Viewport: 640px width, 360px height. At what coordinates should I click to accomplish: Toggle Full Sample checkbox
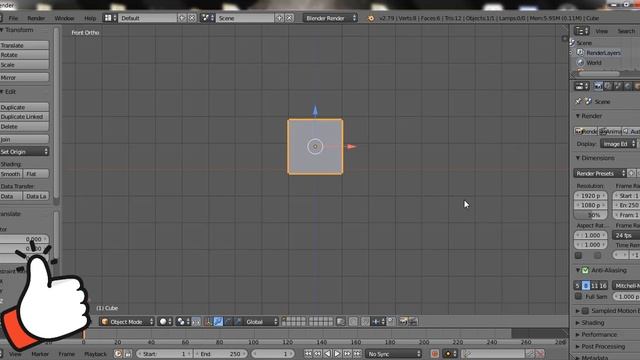[578, 296]
